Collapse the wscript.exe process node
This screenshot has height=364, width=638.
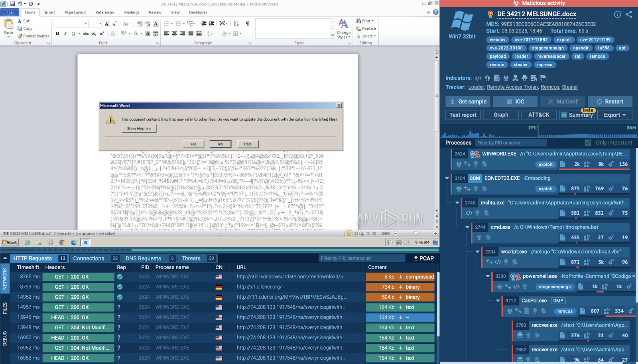click(477, 252)
